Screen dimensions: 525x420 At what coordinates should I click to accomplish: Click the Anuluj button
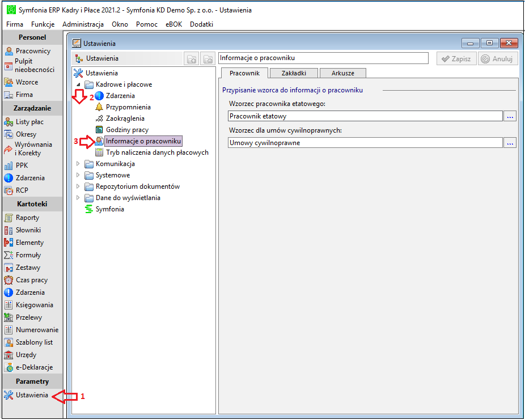click(498, 58)
